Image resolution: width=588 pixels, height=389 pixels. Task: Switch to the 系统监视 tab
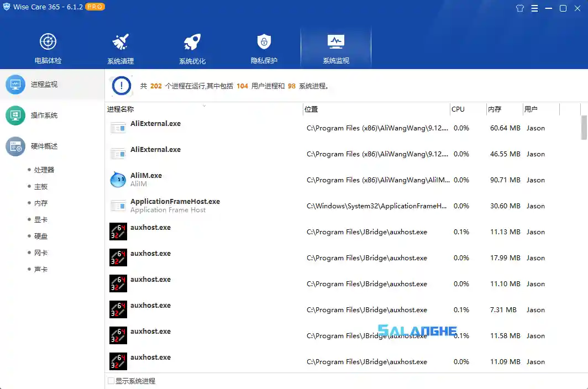coord(335,47)
